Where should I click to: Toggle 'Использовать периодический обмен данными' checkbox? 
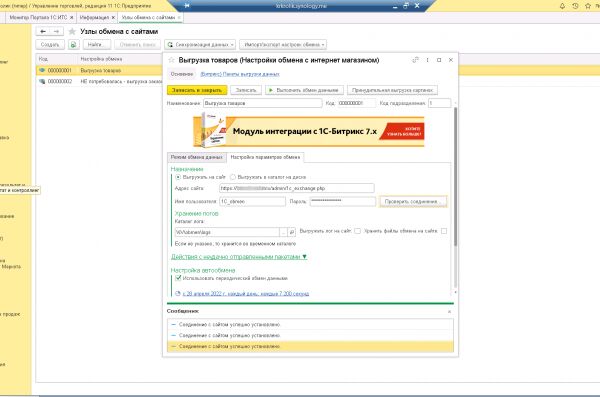point(178,278)
